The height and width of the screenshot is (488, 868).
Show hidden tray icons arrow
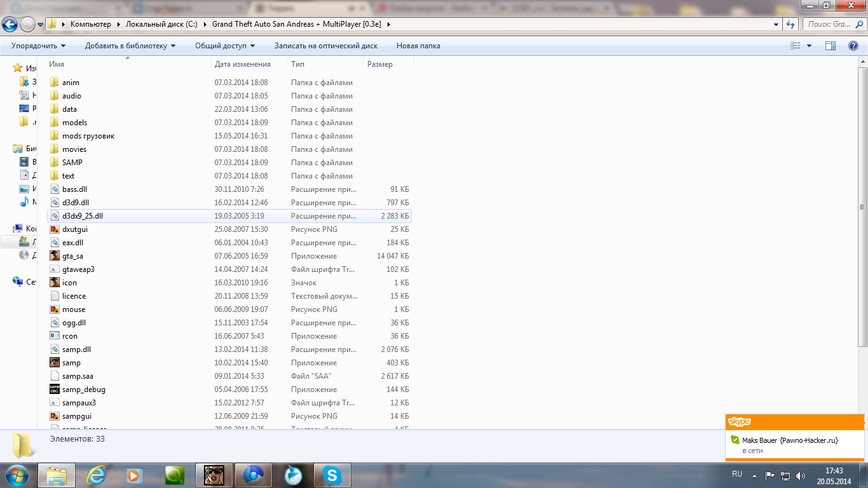pos(754,475)
